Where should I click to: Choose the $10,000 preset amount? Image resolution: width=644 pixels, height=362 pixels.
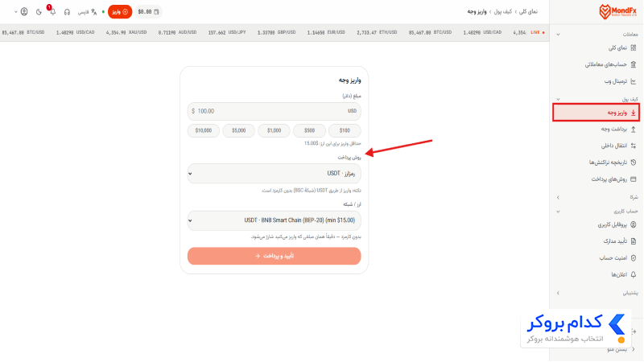(204, 130)
